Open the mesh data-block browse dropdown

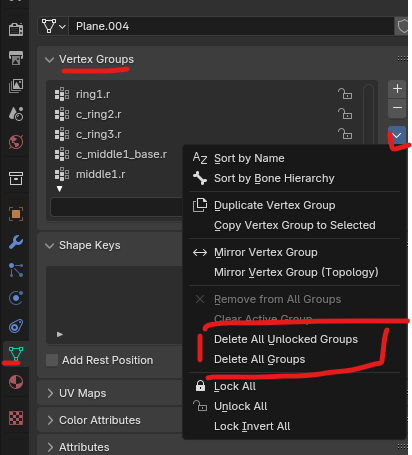53,26
